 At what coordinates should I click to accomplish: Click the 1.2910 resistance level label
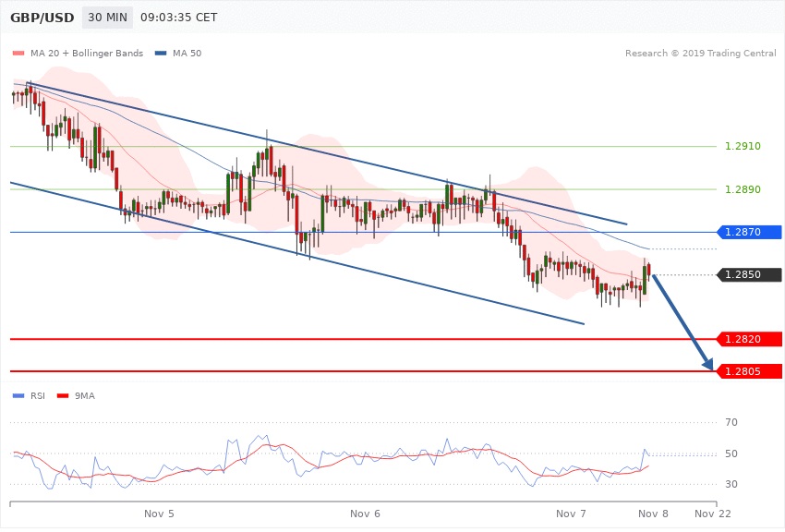point(743,147)
